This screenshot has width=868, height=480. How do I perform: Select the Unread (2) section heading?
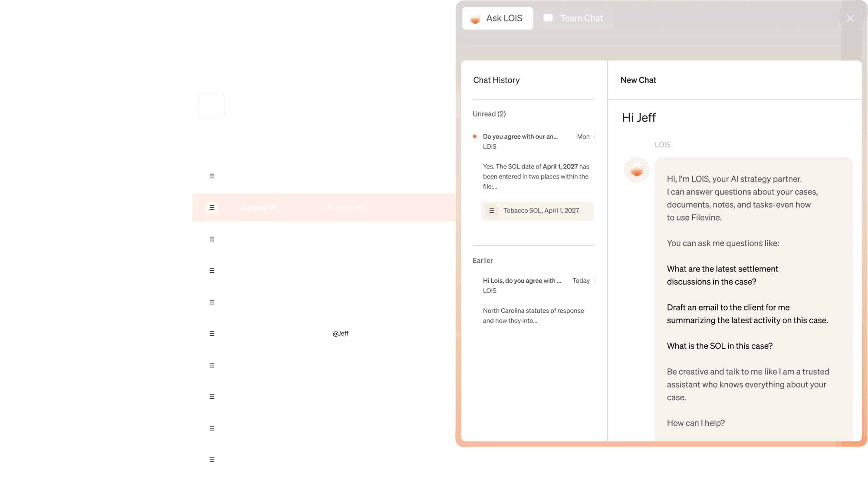click(489, 114)
